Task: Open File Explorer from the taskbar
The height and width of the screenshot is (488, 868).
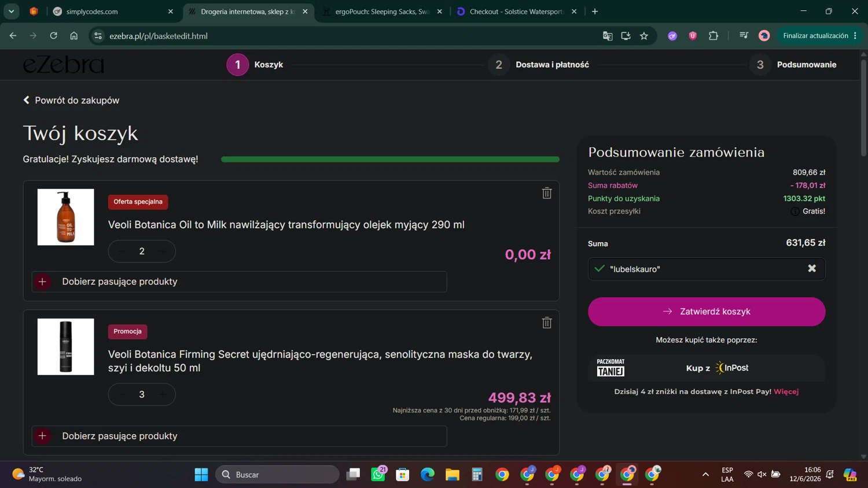Action: click(x=453, y=475)
